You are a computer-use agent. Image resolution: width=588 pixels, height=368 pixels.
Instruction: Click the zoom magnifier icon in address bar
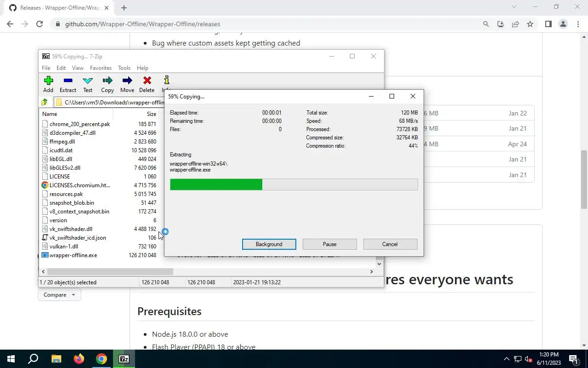pyautogui.click(x=486, y=24)
